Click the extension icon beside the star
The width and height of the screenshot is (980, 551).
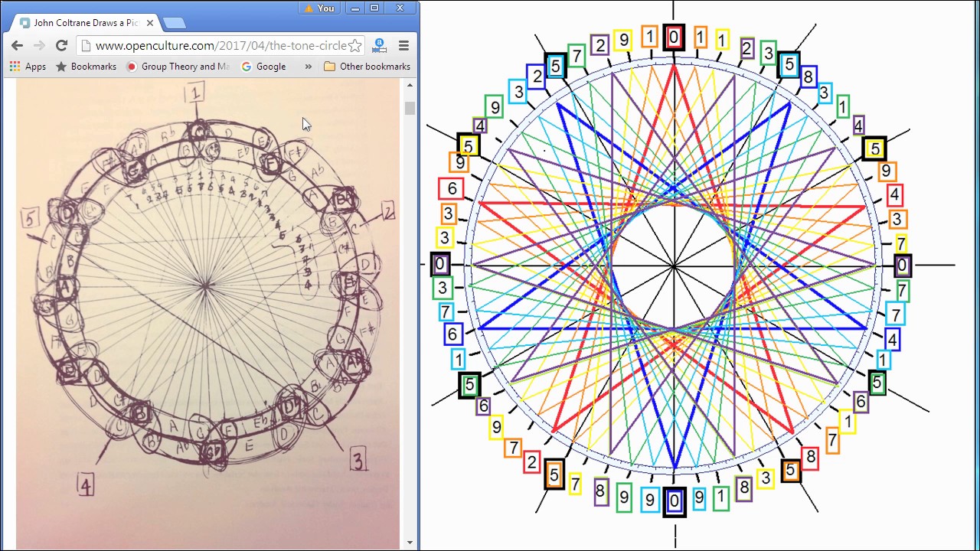[x=379, y=46]
